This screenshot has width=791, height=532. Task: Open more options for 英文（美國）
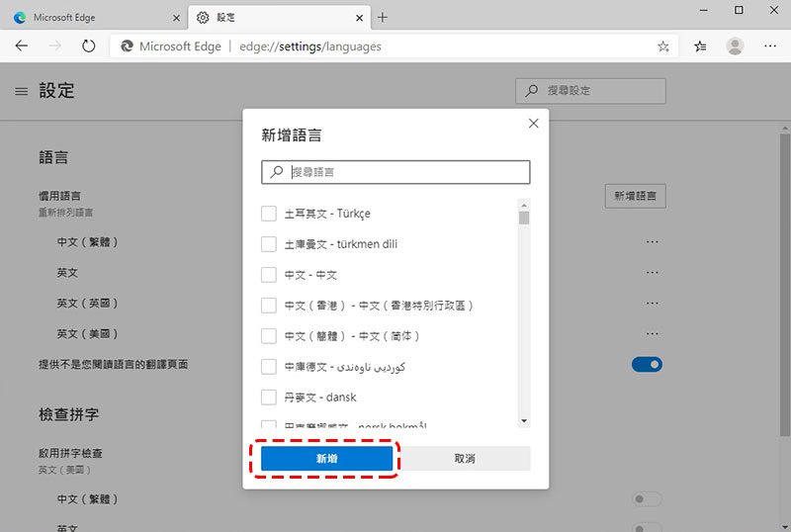(652, 333)
